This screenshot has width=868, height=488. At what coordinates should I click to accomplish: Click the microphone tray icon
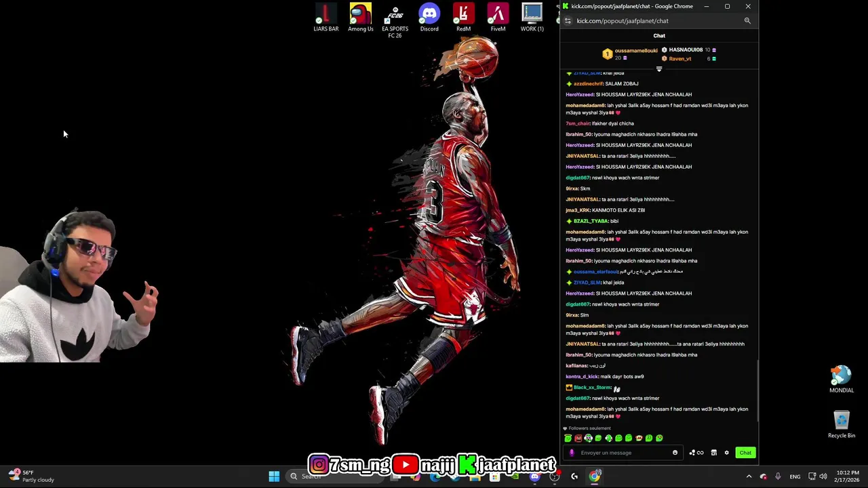pyautogui.click(x=778, y=476)
